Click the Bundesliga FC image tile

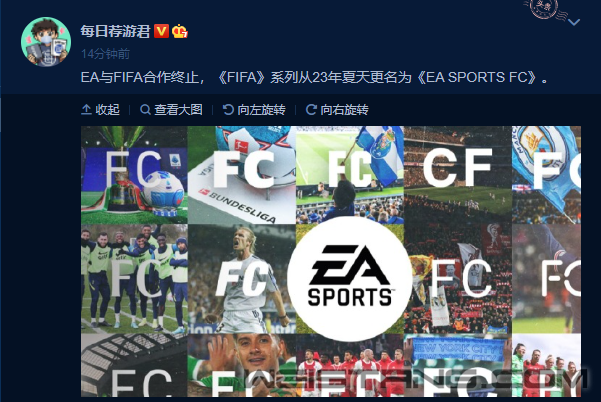pos(242,175)
